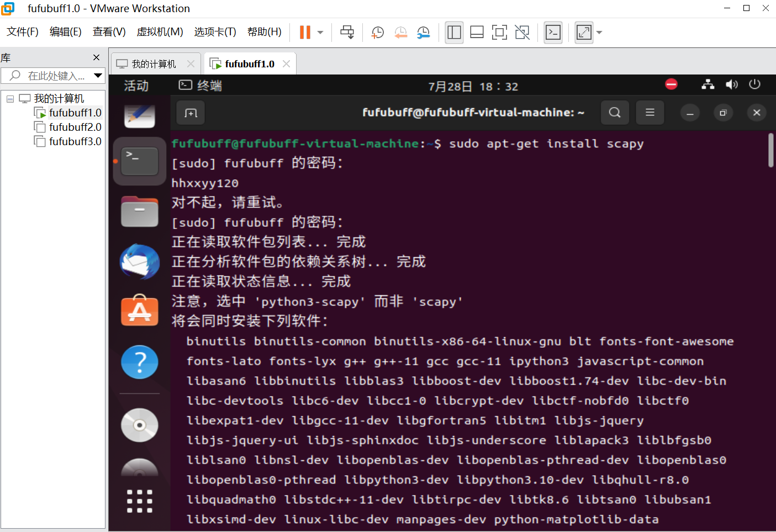The height and width of the screenshot is (532, 776).
Task: Open the 编辑(E) menu
Action: (x=65, y=32)
